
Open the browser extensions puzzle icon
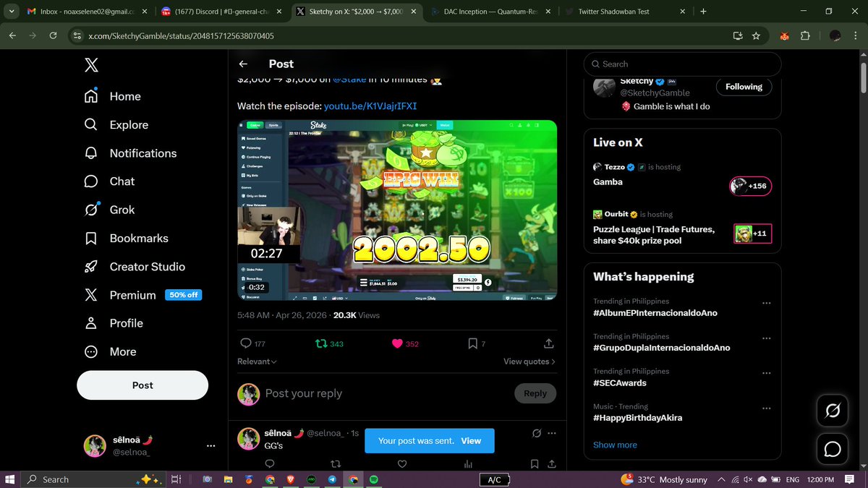(x=805, y=35)
